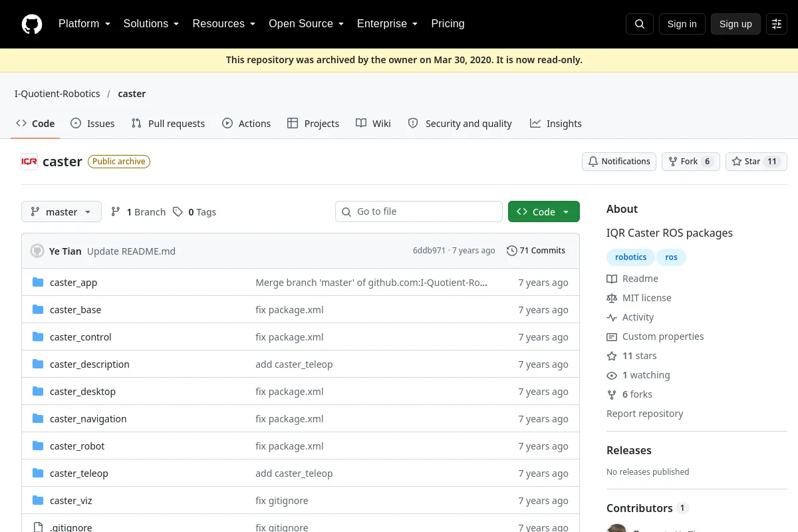Click the book icon beside Readme
This screenshot has width=798, height=532.
pyautogui.click(x=612, y=279)
